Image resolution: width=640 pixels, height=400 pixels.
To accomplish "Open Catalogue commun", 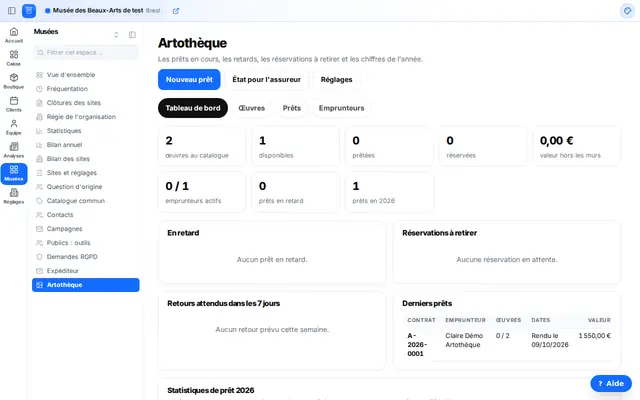I will [86, 201].
